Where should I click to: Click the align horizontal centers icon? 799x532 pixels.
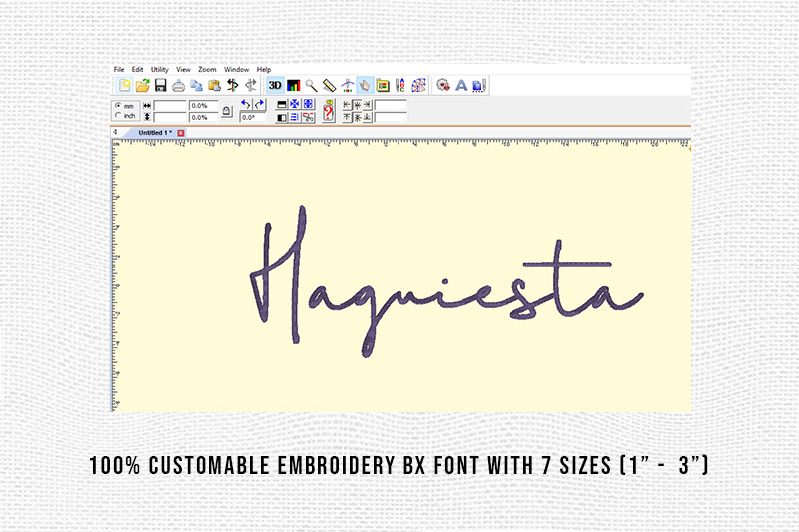click(x=358, y=105)
